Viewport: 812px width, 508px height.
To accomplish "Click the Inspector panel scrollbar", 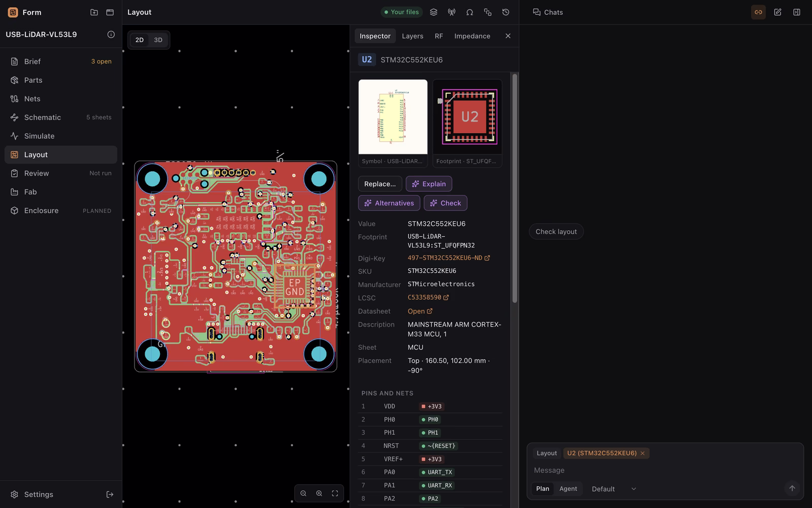I will coord(515,189).
